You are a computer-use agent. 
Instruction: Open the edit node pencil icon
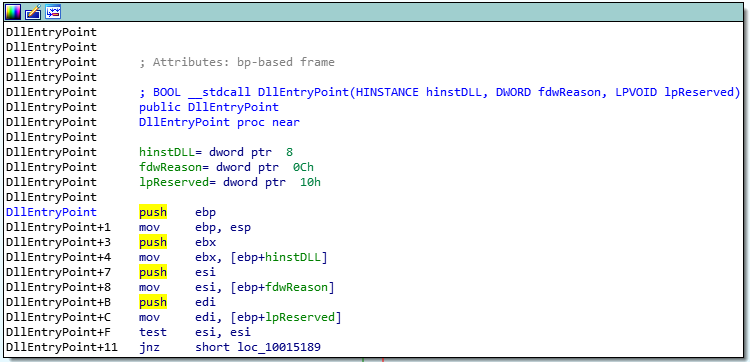pyautogui.click(x=33, y=12)
